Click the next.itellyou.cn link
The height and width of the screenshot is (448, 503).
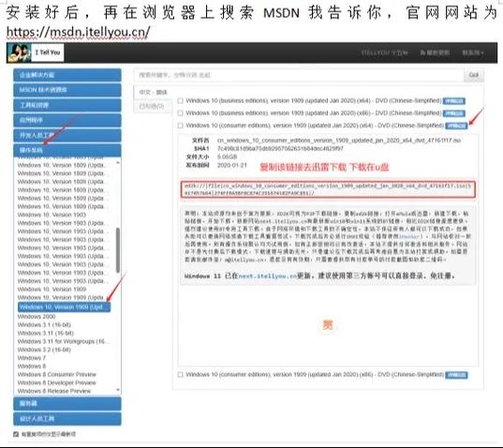268,276
